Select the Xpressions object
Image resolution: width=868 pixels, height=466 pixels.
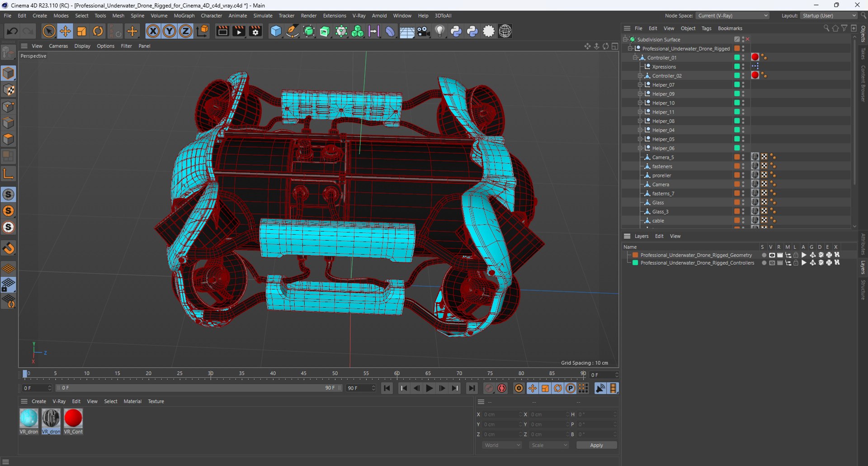pyautogui.click(x=664, y=67)
